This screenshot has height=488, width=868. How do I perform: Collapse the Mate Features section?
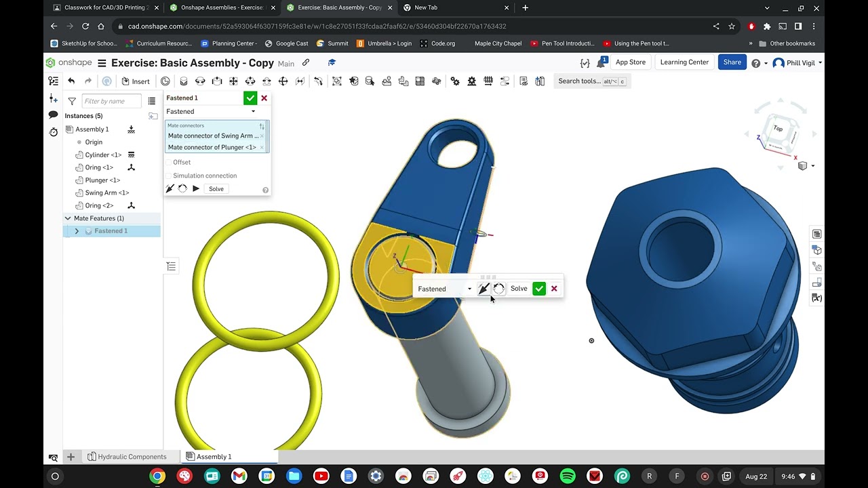click(x=68, y=218)
